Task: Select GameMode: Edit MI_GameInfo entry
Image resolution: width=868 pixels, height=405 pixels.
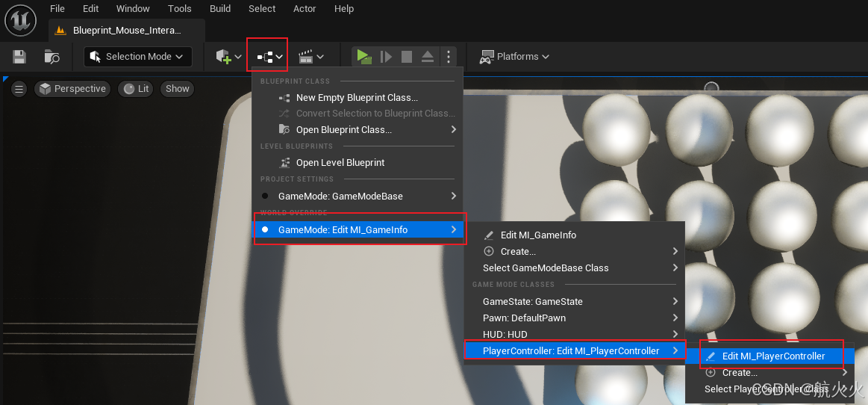Action: tap(357, 229)
